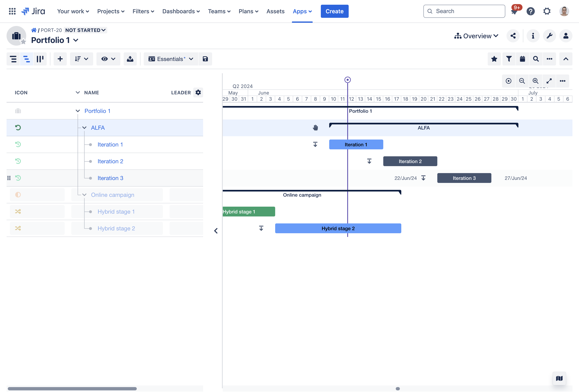Click the star favorites icon in toolbar
This screenshot has width=579, height=392.
point(494,59)
